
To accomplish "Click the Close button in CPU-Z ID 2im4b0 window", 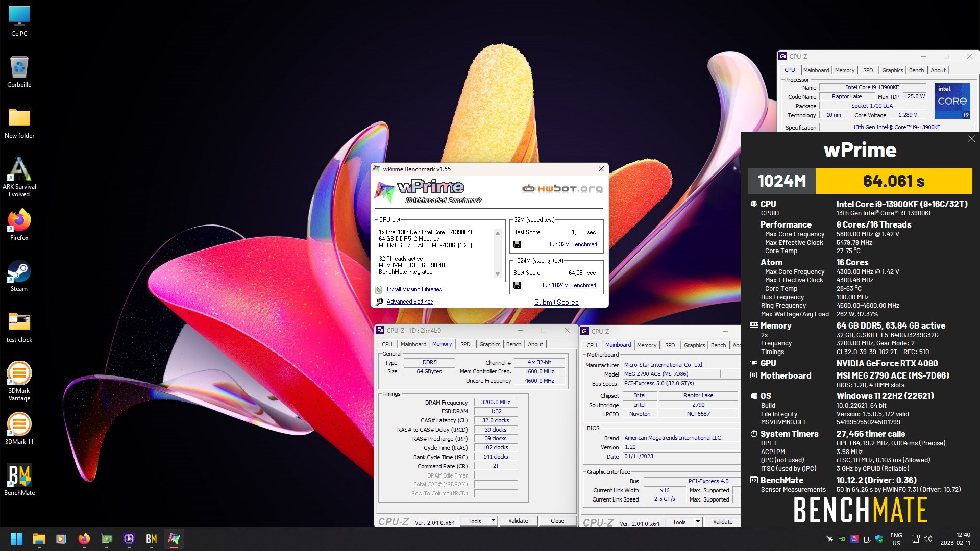I will click(x=557, y=521).
